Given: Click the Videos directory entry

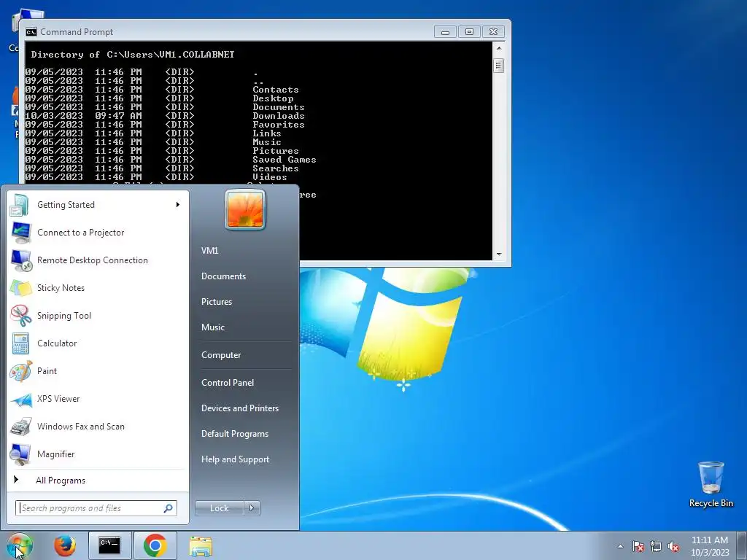Looking at the screenshot, I should [270, 177].
